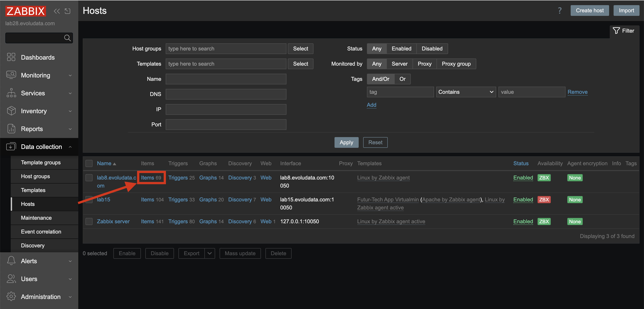Image resolution: width=644 pixels, height=309 pixels.
Task: Click the Filter funnel icon
Action: click(616, 31)
